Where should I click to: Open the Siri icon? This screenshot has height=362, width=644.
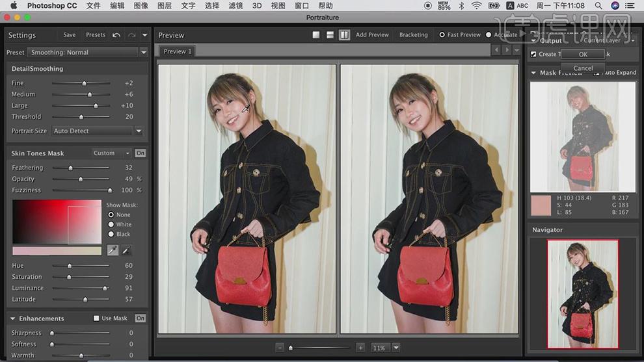click(x=615, y=5)
